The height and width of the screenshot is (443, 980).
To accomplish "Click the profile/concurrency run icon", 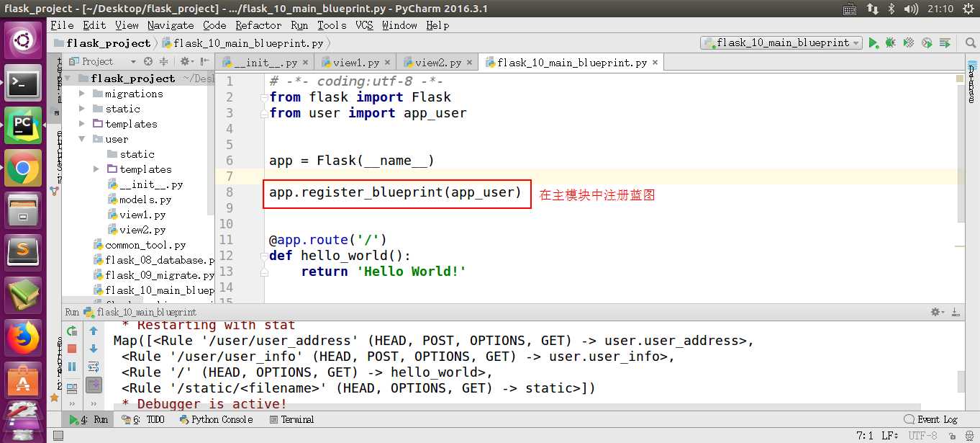I will pos(927,43).
